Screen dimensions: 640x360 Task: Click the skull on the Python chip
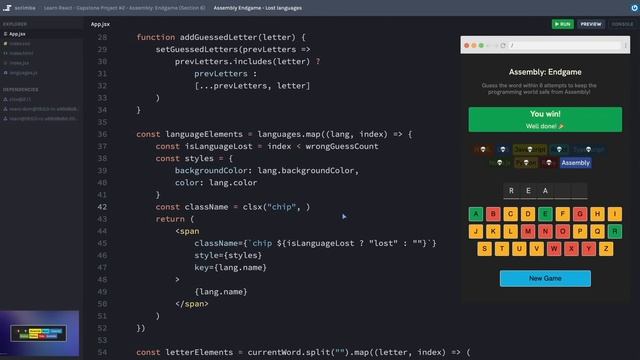pyautogui.click(x=526, y=163)
